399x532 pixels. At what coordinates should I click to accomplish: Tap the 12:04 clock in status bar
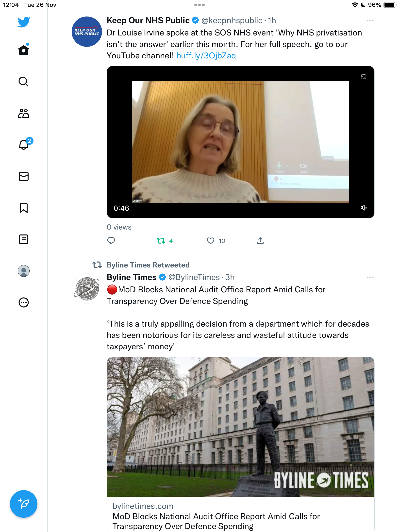tap(11, 5)
